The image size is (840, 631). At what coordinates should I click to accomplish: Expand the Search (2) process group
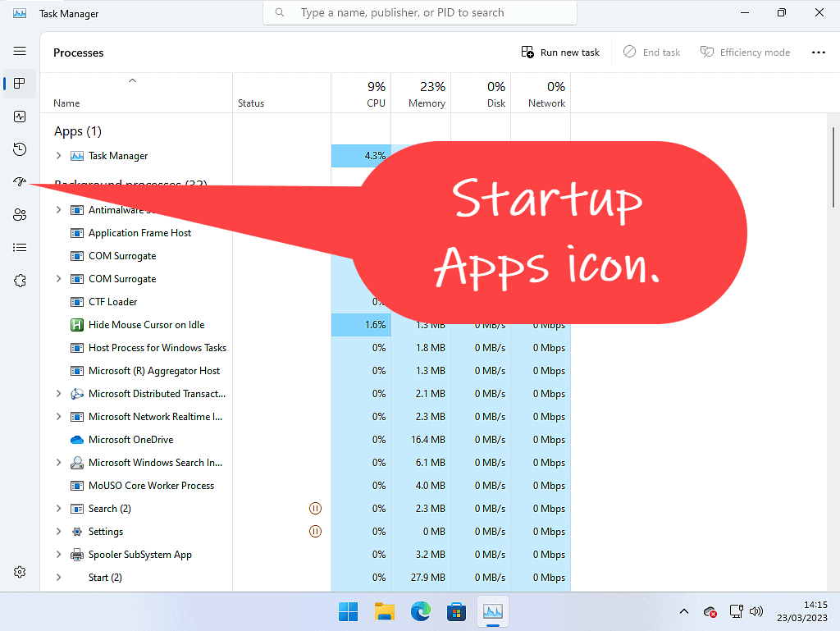click(58, 509)
